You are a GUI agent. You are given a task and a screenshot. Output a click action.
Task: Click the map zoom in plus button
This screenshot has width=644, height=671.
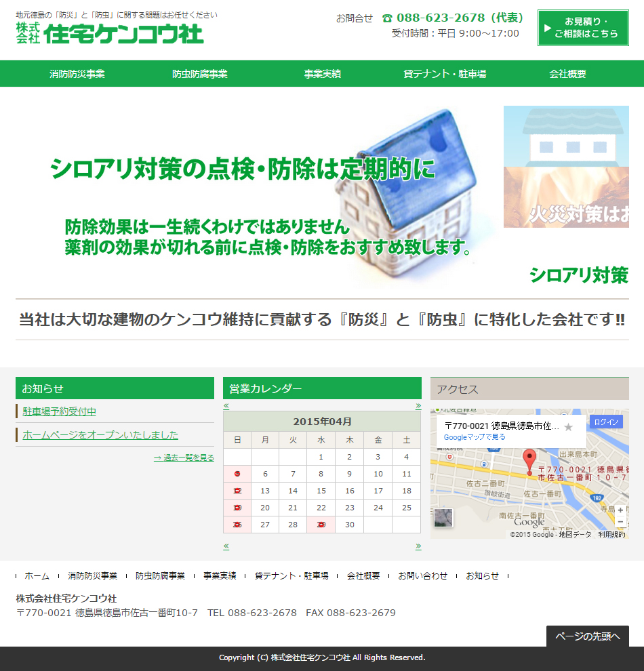[x=620, y=510]
